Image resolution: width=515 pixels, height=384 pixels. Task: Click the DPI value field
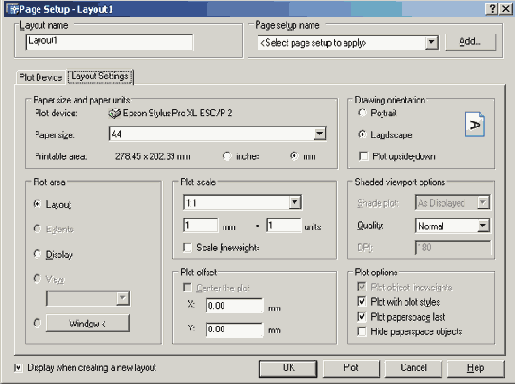(453, 248)
